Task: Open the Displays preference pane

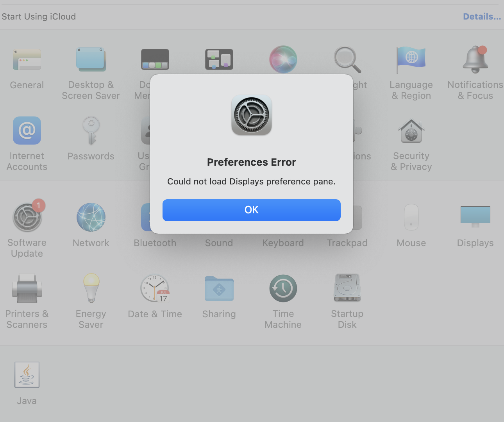Action: click(475, 217)
